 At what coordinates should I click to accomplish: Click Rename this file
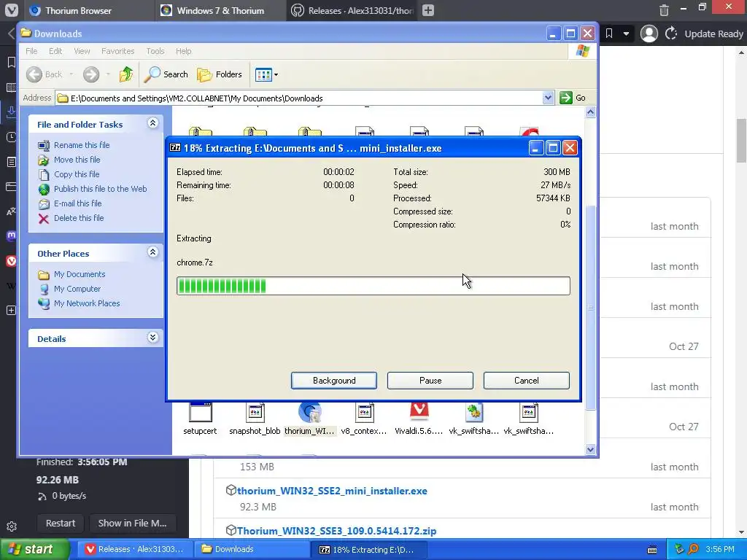point(82,145)
